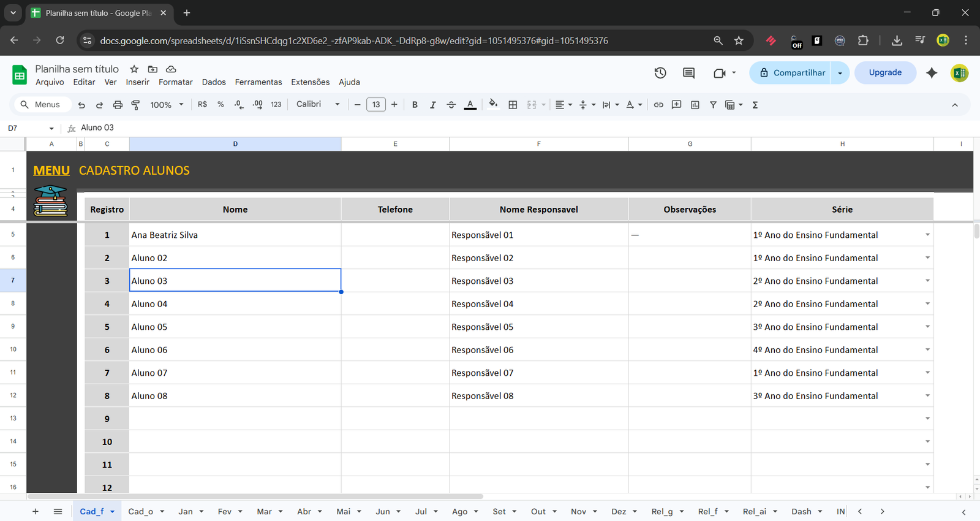Click the functions sigma icon

click(x=755, y=105)
